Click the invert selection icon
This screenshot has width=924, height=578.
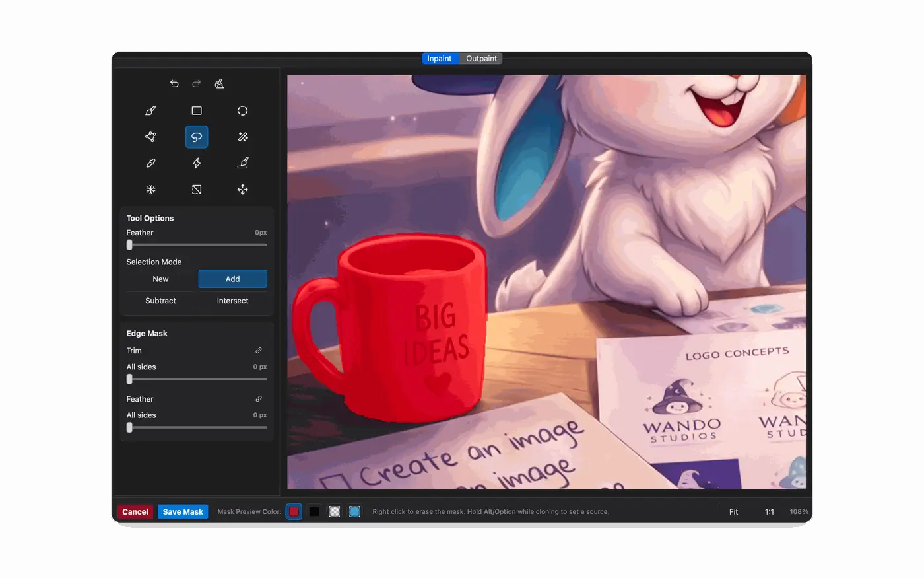coord(197,190)
